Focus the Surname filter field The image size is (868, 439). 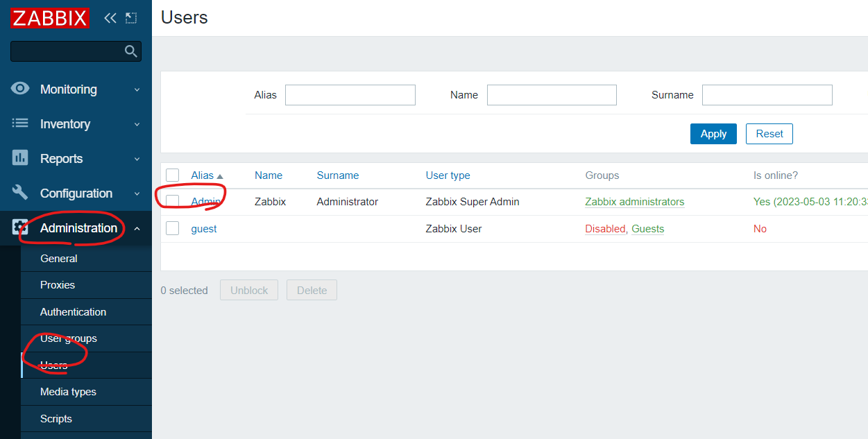pyautogui.click(x=767, y=95)
